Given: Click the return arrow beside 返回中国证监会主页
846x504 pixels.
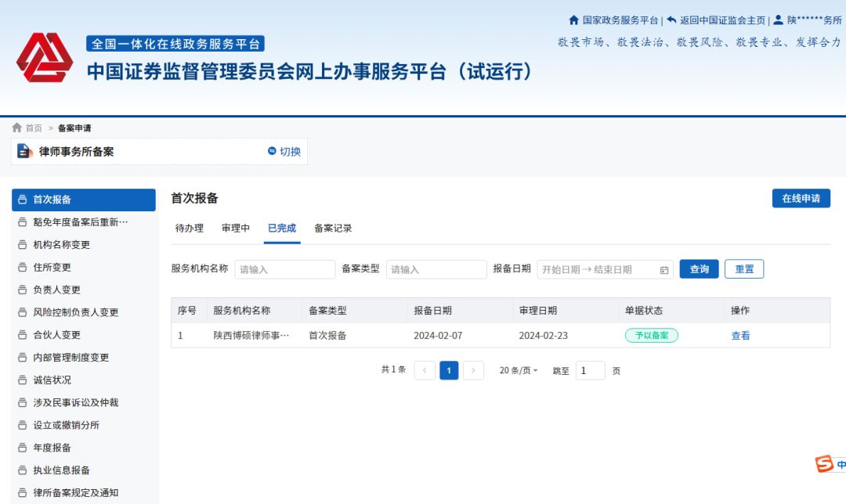Looking at the screenshot, I should click(x=671, y=20).
